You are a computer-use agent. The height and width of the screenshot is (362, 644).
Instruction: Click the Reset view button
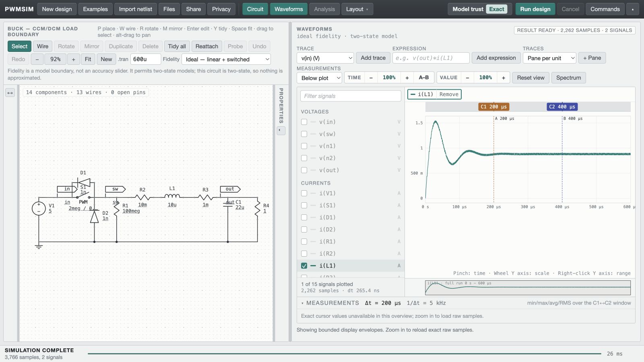[530, 78]
